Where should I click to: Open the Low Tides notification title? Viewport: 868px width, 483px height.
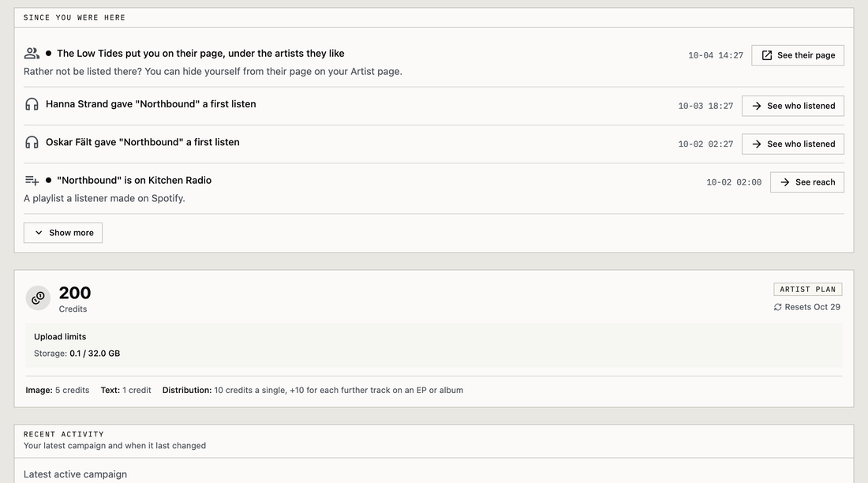click(200, 53)
